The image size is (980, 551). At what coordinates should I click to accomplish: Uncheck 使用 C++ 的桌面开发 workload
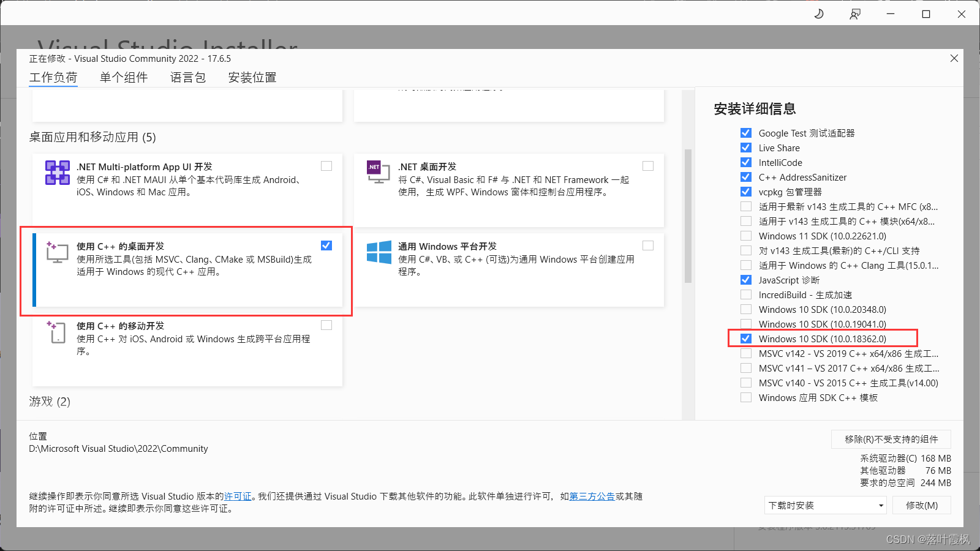tap(326, 246)
